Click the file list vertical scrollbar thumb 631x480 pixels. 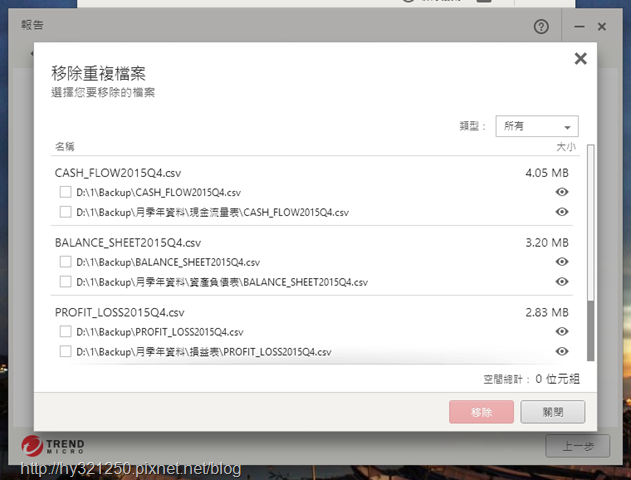pos(590,331)
